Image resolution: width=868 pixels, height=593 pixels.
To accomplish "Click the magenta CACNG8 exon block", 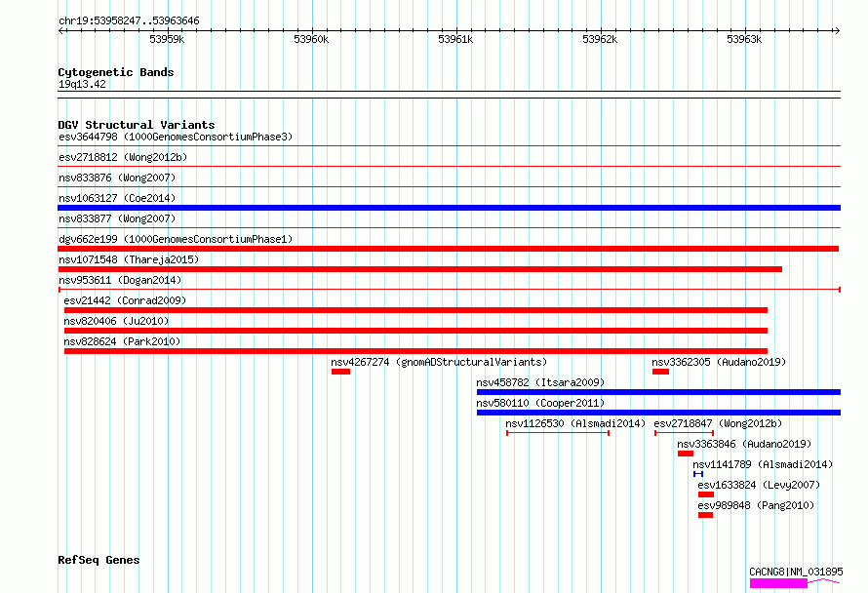I will pyautogui.click(x=778, y=583).
